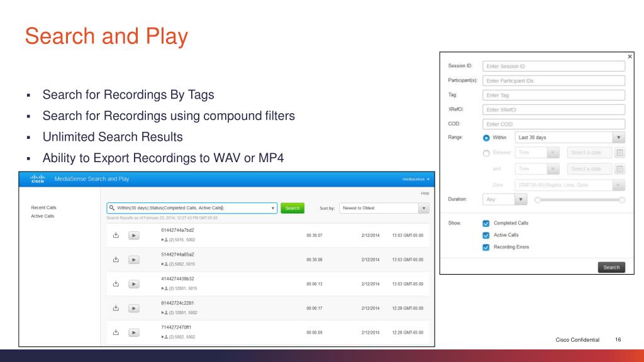Click the Participant(s) input field
The image size is (644, 362).
(553, 80)
